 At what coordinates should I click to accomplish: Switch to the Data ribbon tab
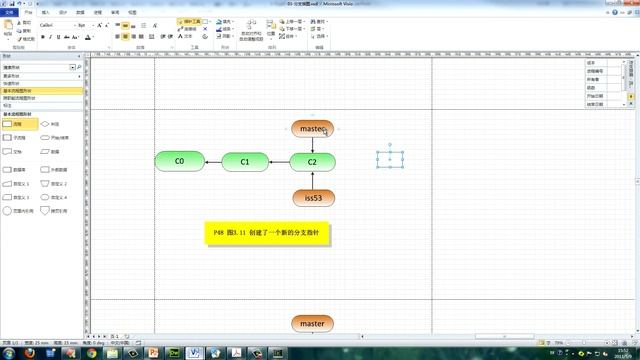(80, 13)
